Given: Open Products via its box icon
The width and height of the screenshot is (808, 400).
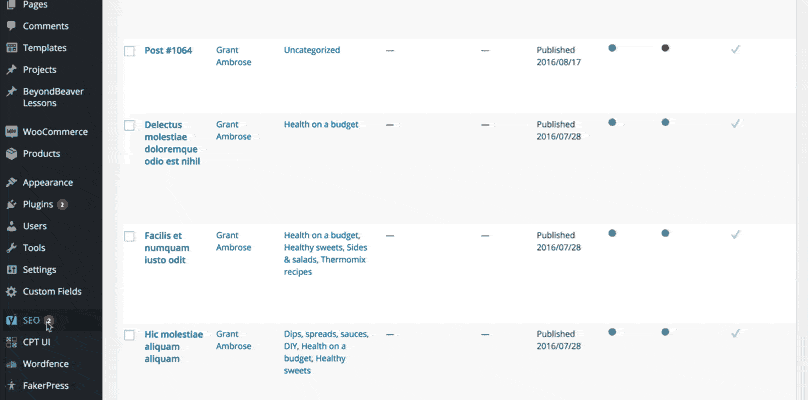Looking at the screenshot, I should coord(11,154).
